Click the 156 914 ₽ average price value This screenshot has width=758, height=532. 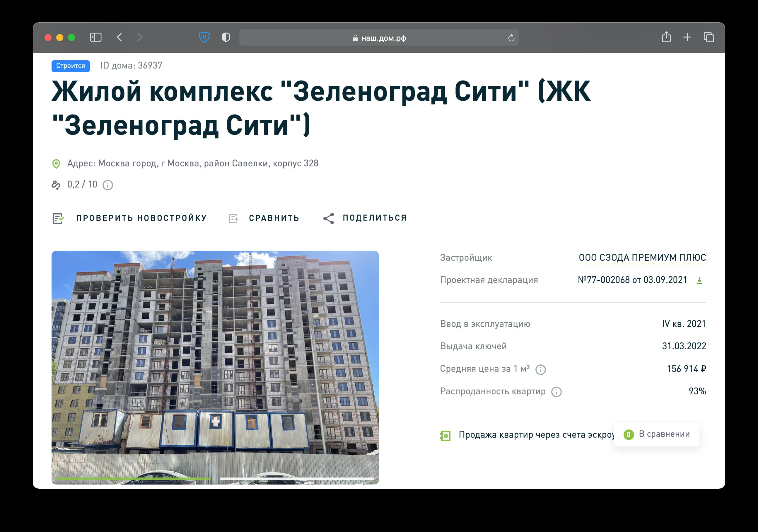pyautogui.click(x=686, y=369)
